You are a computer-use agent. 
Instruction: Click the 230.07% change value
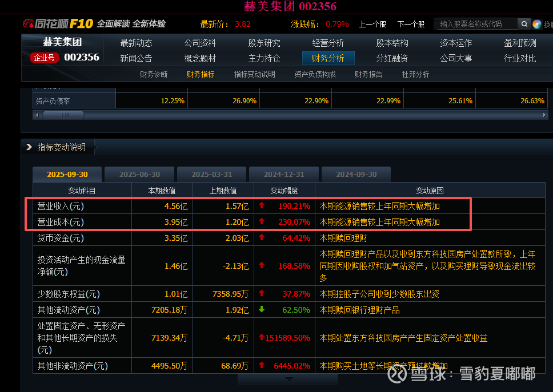(294, 222)
